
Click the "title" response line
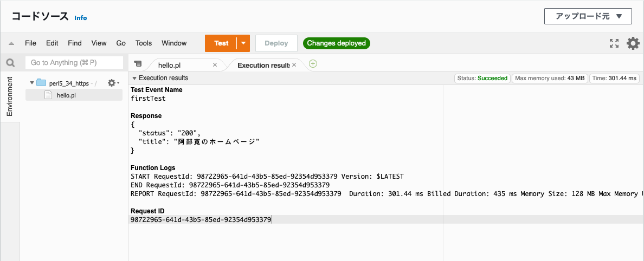tap(199, 141)
